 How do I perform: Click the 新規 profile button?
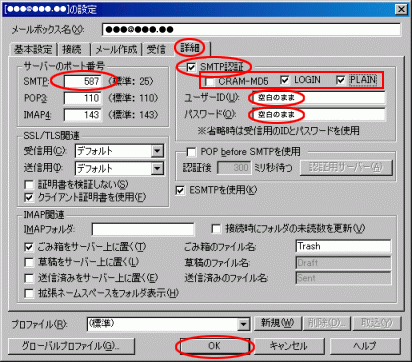click(x=278, y=323)
